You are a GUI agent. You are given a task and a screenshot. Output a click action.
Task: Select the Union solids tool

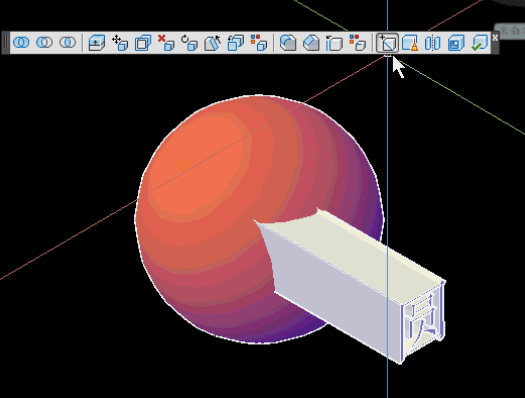coord(21,43)
